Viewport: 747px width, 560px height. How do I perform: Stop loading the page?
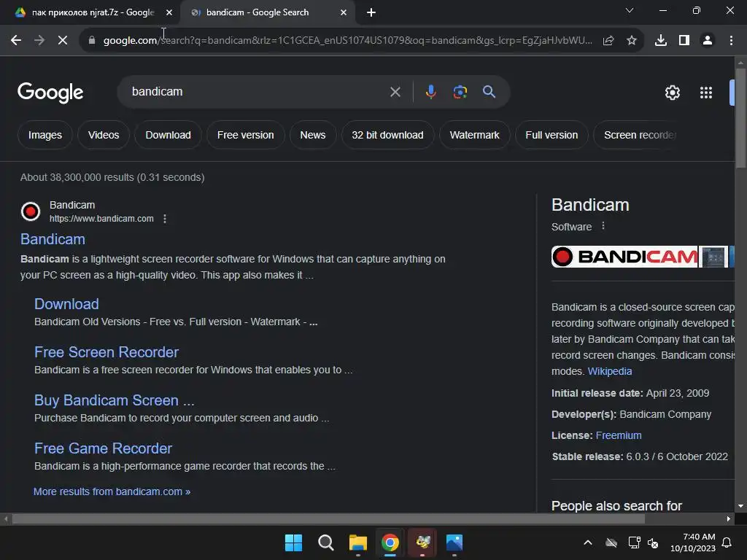pos(63,41)
